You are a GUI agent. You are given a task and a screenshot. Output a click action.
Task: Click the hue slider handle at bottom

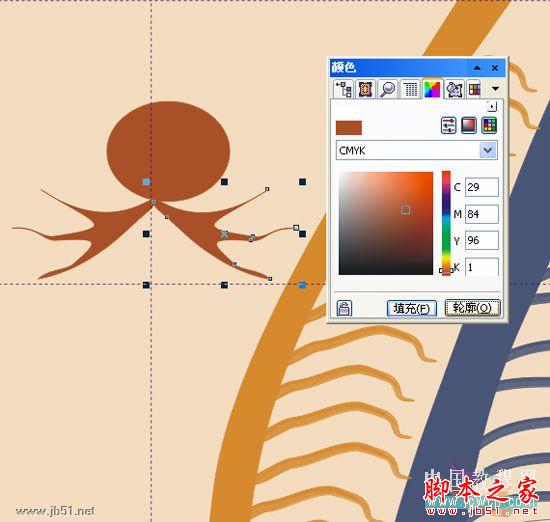pyautogui.click(x=446, y=270)
